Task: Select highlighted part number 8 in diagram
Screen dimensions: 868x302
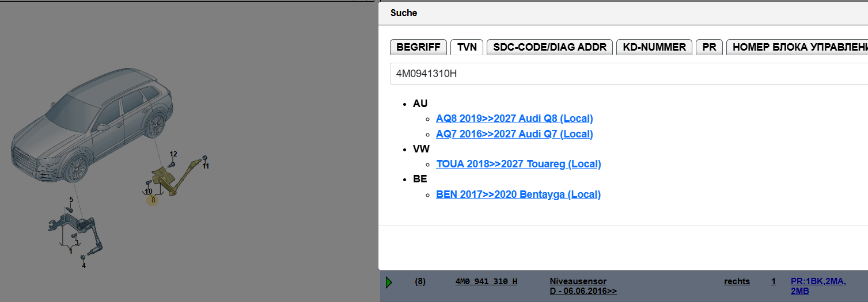Action: [x=153, y=200]
